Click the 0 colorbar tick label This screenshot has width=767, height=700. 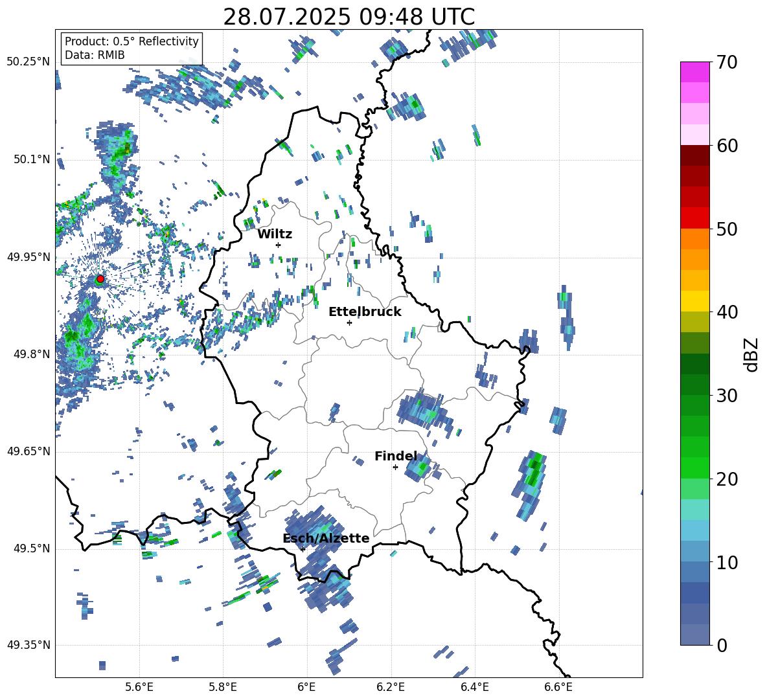point(722,645)
